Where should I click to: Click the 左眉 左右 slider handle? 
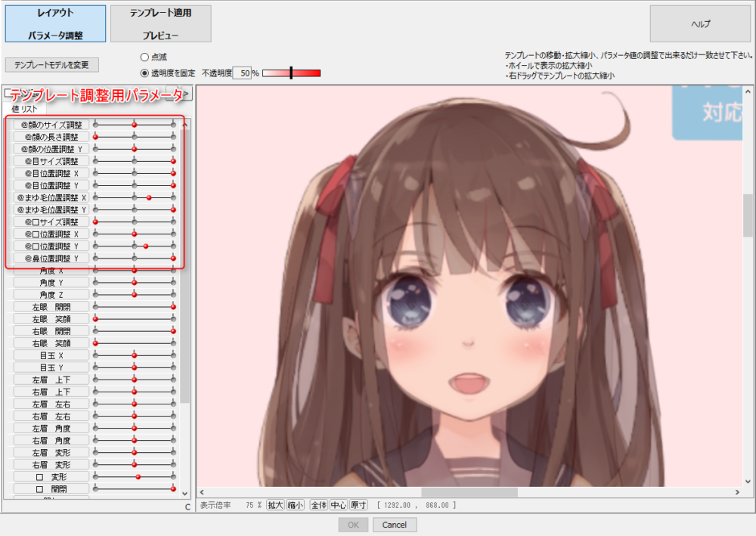pos(135,404)
